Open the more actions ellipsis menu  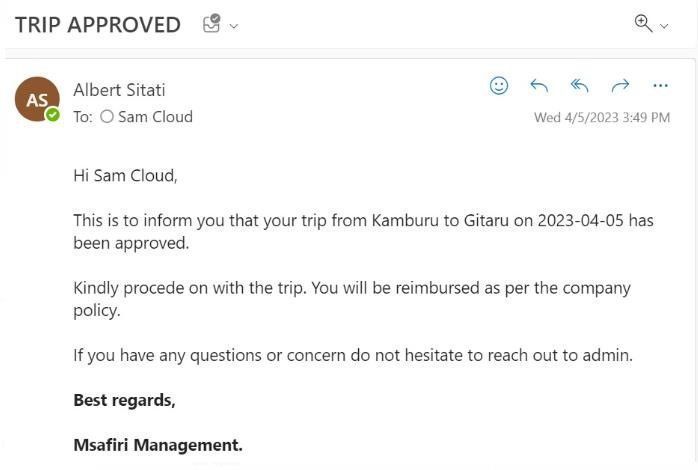tap(660, 86)
